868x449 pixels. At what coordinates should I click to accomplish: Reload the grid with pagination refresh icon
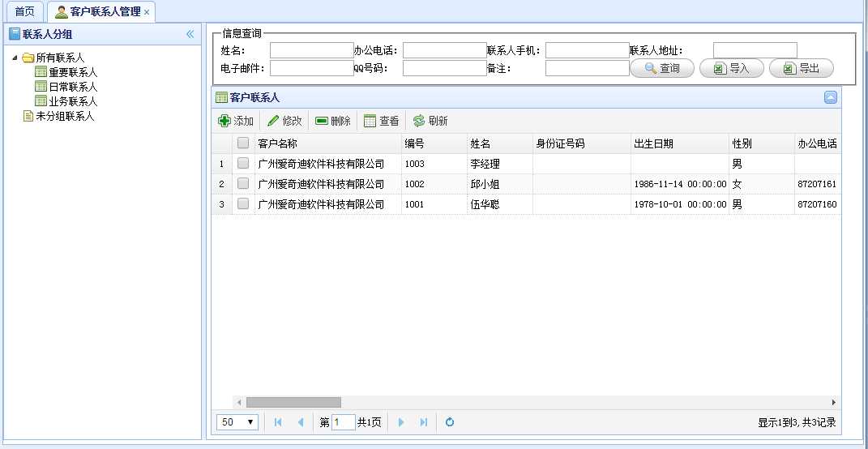[450, 422]
